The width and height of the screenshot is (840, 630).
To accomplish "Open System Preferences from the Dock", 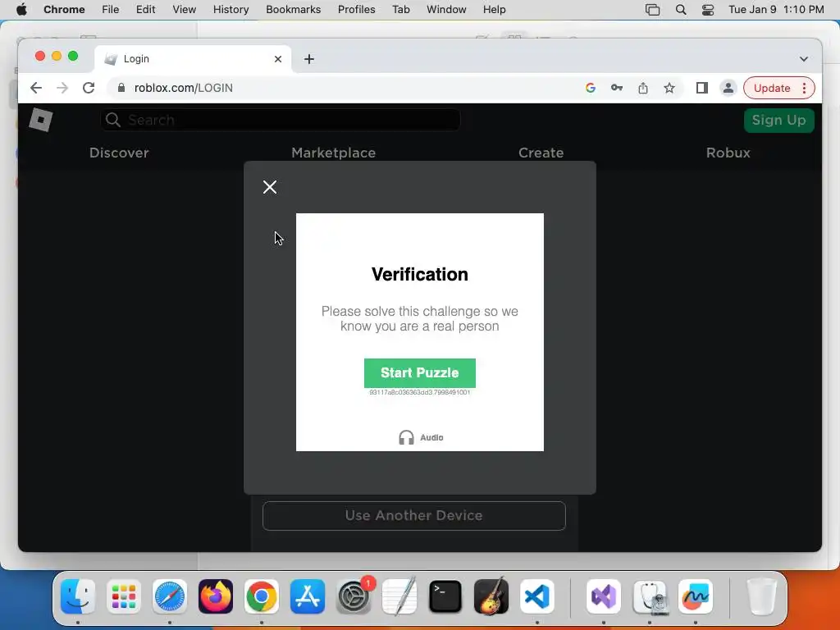I will pyautogui.click(x=354, y=596).
